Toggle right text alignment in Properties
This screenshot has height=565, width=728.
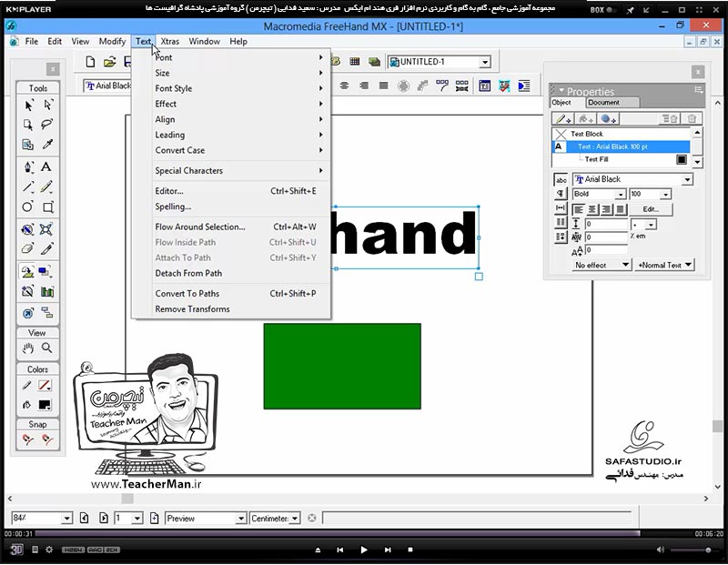coord(606,210)
